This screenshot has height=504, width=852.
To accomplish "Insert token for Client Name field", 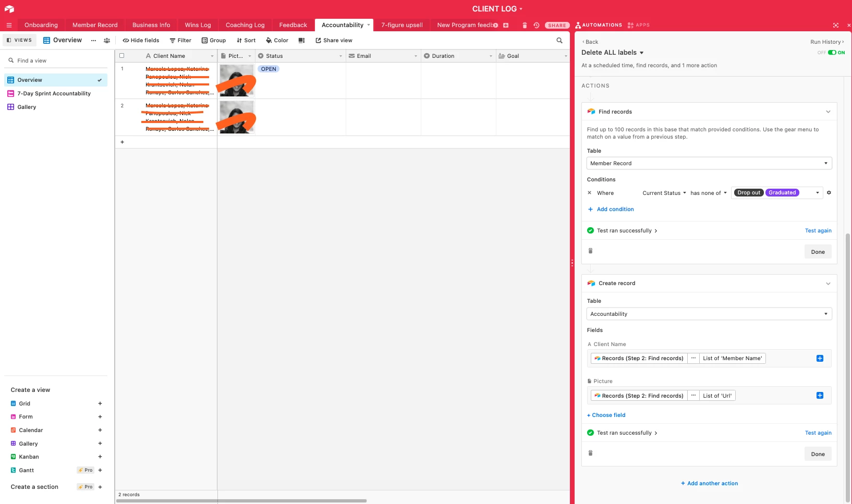I will point(820,358).
